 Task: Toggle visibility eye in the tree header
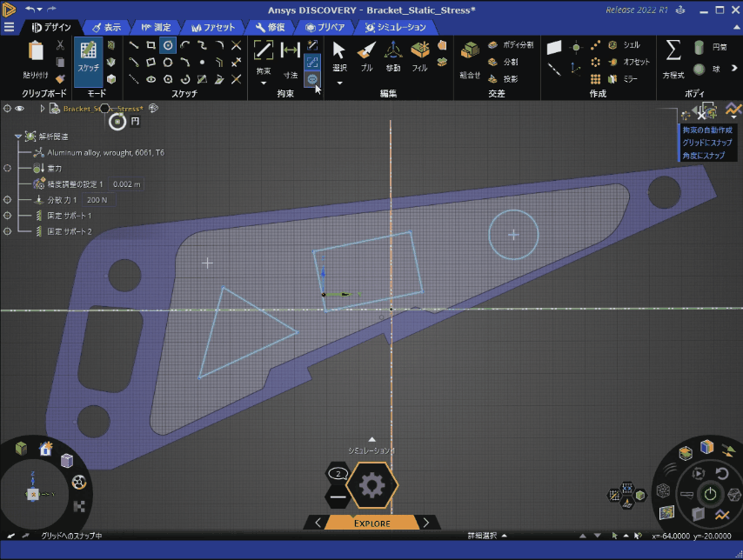coord(19,109)
